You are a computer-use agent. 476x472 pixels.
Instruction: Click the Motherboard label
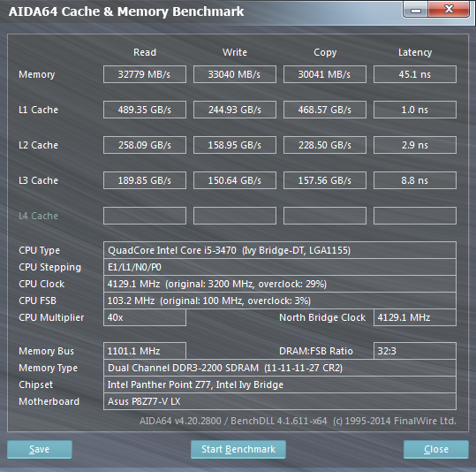tap(49, 401)
